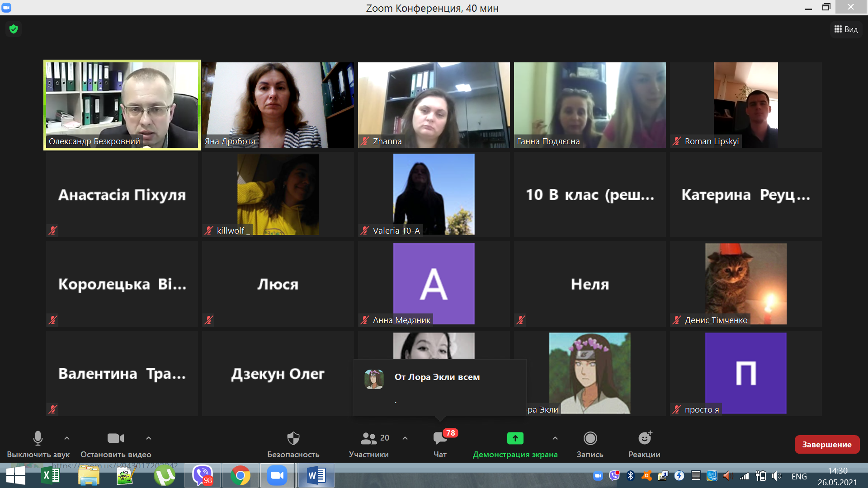Click green encryption shield icon

tap(14, 29)
